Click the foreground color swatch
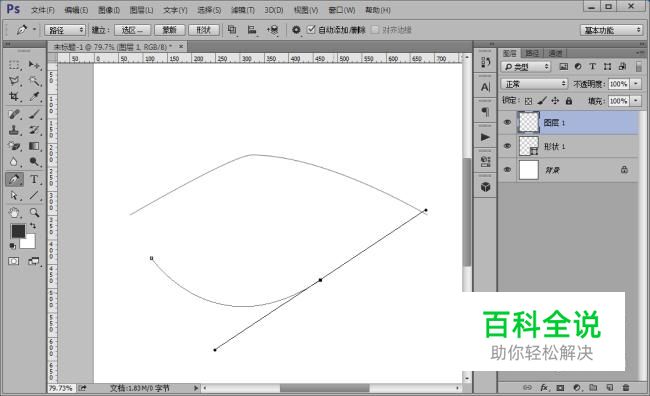 coord(18,231)
